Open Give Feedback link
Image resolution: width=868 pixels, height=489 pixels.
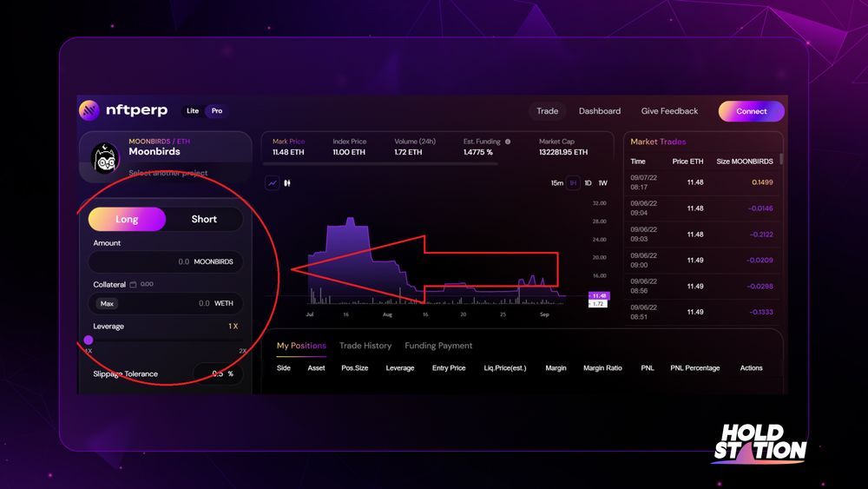tap(669, 111)
